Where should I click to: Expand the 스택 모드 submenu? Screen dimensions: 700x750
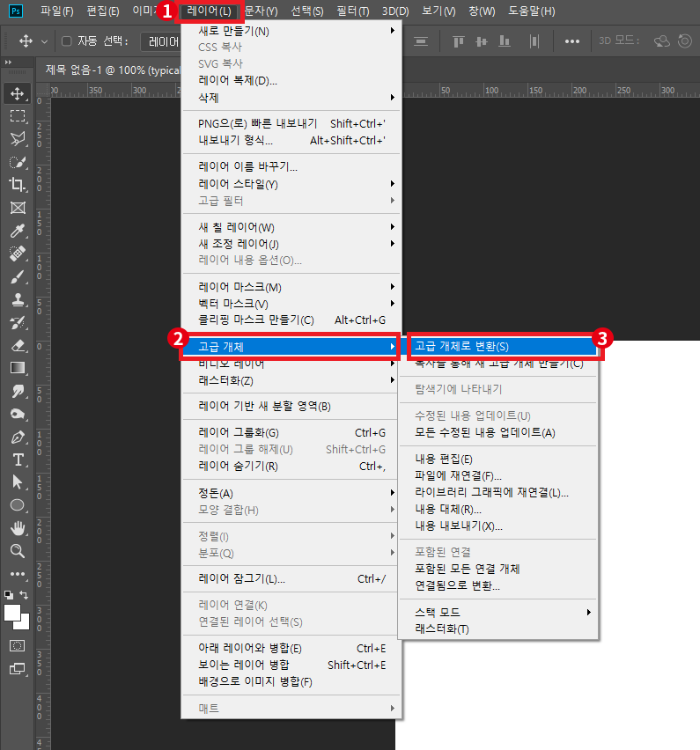click(x=498, y=613)
